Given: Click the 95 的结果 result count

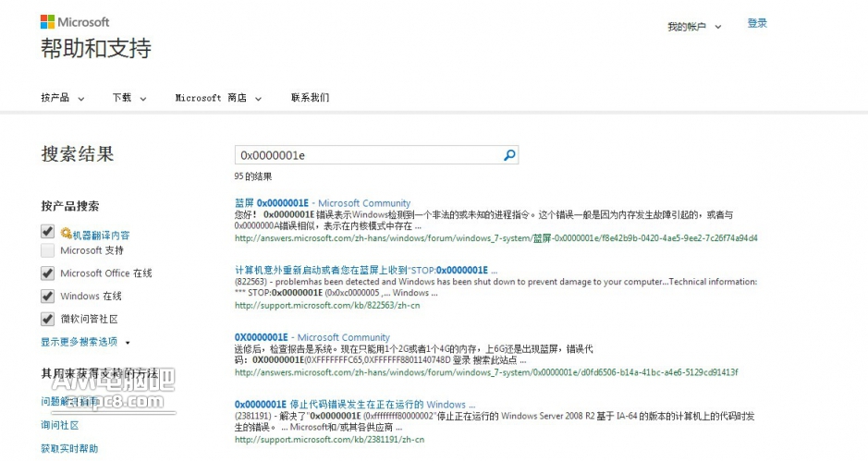Looking at the screenshot, I should pyautogui.click(x=253, y=176).
